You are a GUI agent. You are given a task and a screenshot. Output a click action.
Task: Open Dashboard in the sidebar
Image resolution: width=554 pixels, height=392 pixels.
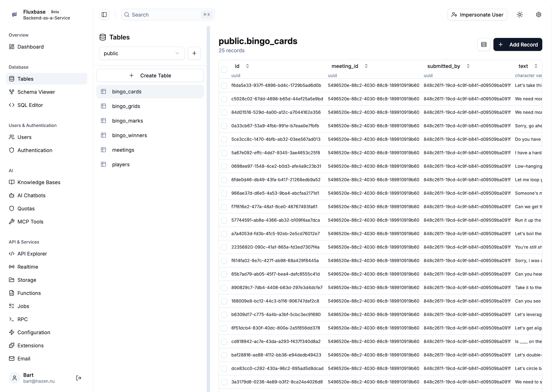(47, 47)
